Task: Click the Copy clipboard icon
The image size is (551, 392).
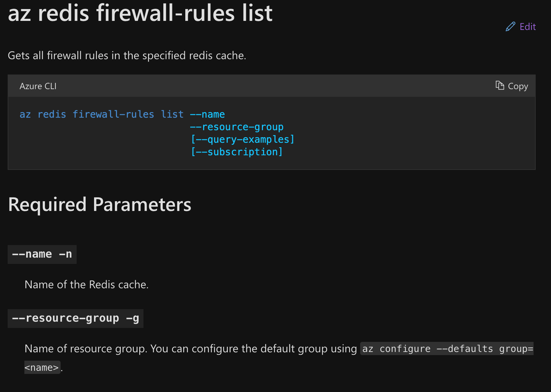Action: pyautogui.click(x=500, y=86)
